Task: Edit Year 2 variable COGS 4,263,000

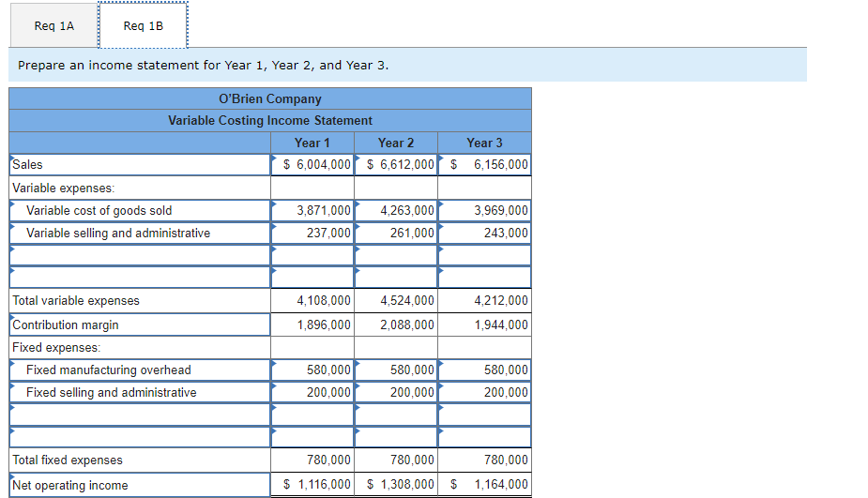Action: (396, 211)
